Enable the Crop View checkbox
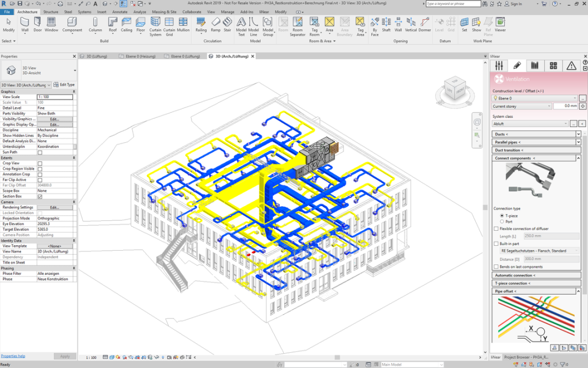 (x=40, y=164)
